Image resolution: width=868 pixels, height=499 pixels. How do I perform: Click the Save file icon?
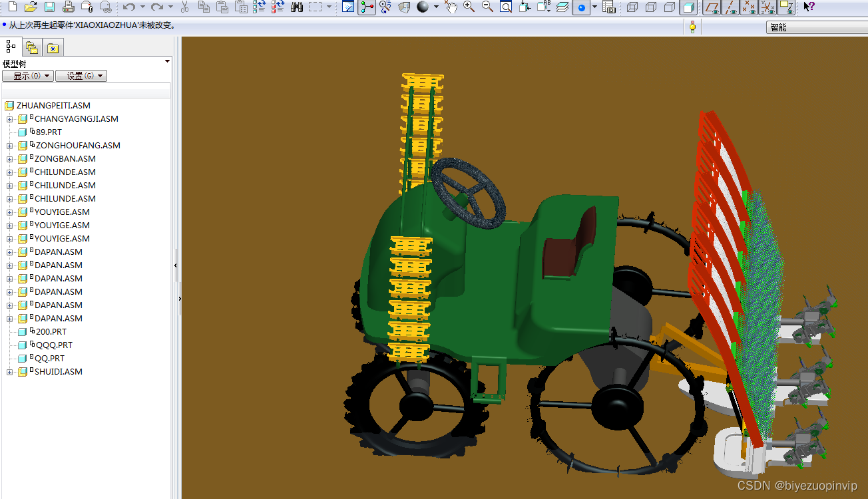coord(49,7)
